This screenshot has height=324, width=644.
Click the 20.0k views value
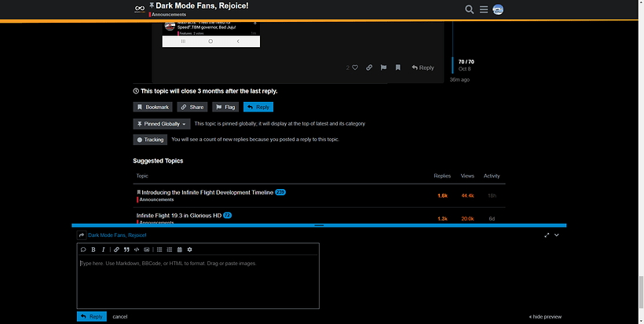(x=467, y=219)
